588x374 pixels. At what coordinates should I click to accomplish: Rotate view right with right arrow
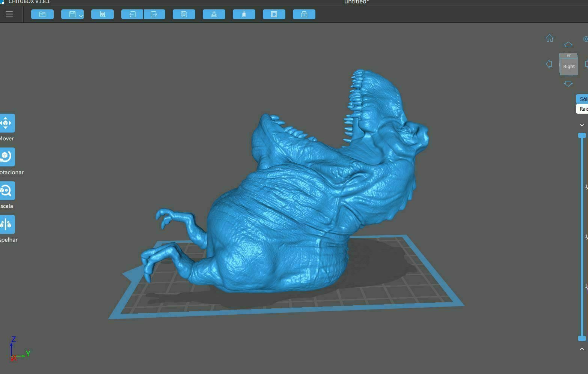(x=586, y=64)
